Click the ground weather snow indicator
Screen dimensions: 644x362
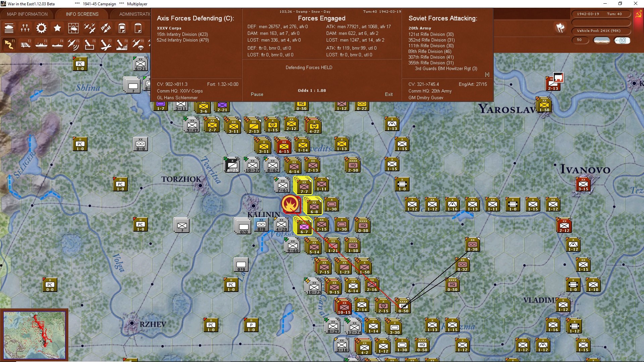pyautogui.click(x=602, y=40)
